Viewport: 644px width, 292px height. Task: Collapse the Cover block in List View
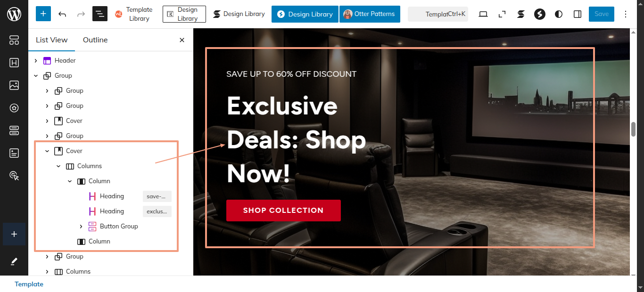(x=47, y=151)
